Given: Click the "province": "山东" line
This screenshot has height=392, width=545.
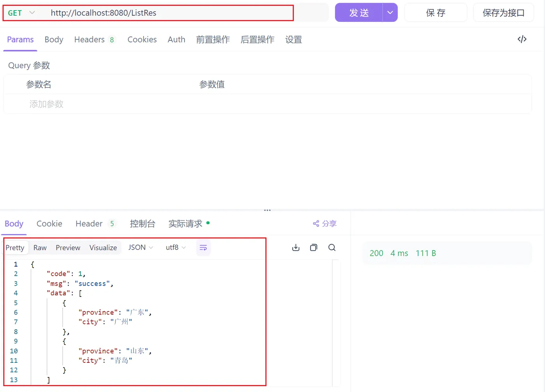Looking at the screenshot, I should (115, 351).
